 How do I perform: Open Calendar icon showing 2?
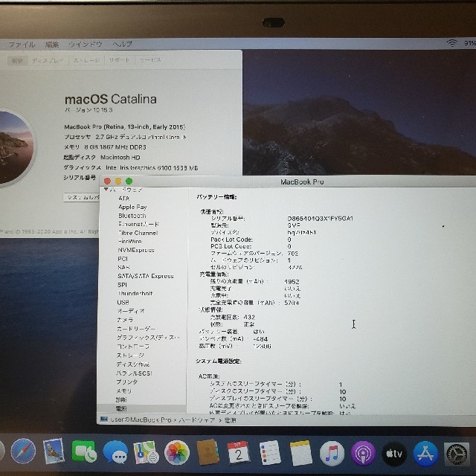click(239, 453)
